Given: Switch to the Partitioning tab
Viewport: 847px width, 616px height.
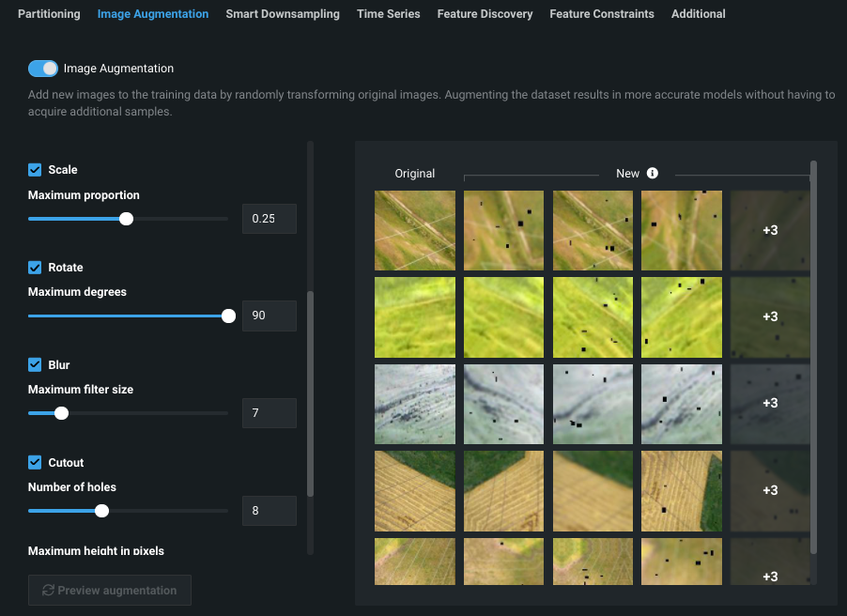Looking at the screenshot, I should 49,14.
